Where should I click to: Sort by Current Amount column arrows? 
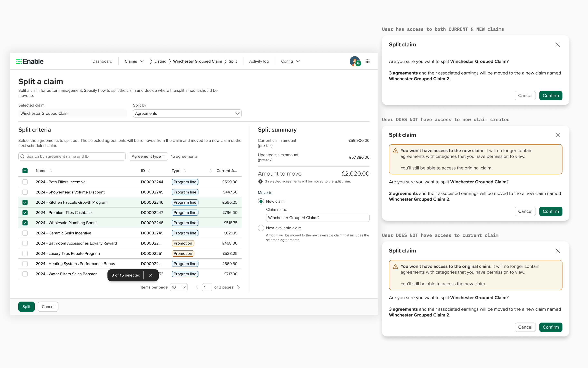click(x=210, y=171)
